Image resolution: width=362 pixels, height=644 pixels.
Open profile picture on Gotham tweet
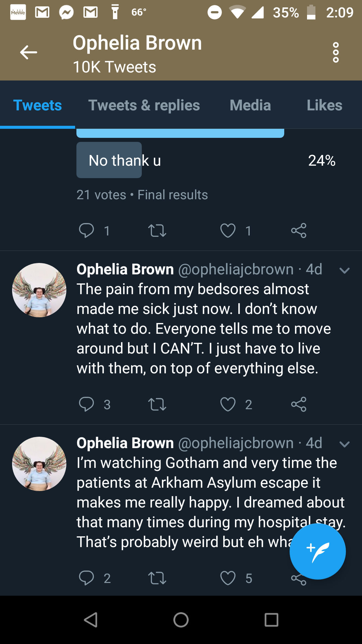pyautogui.click(x=39, y=464)
